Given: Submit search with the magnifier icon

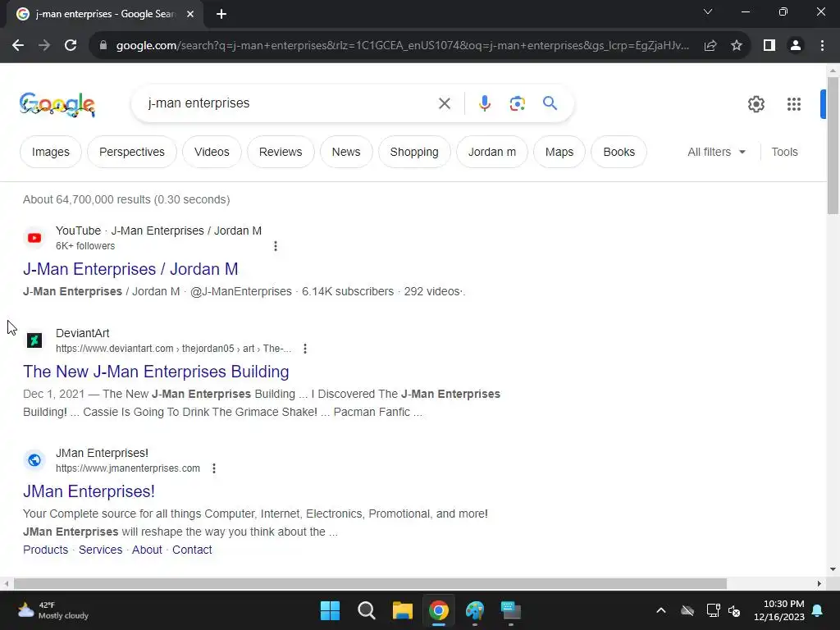Looking at the screenshot, I should [550, 103].
